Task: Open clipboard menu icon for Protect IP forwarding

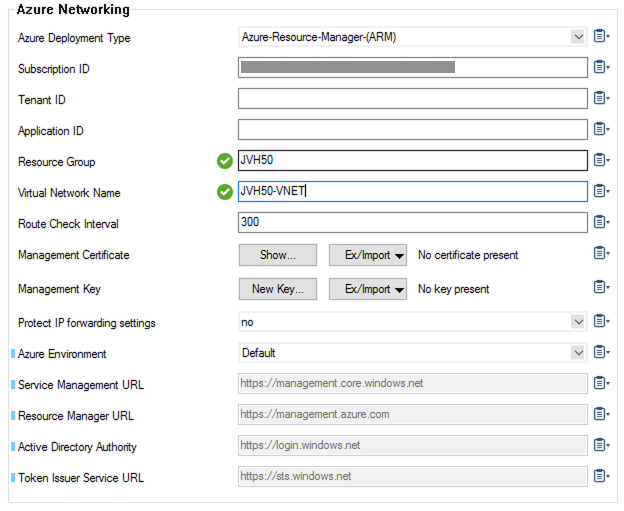Action: point(601,321)
